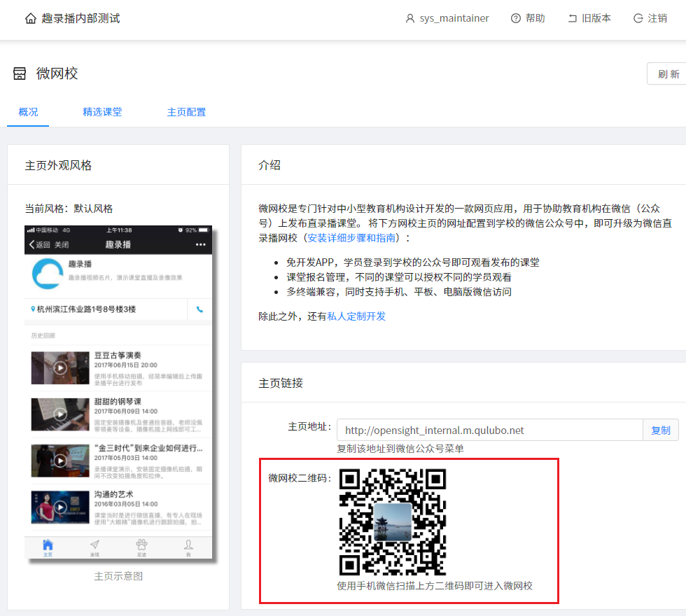This screenshot has width=686, height=616.
Task: Switch to 旧版本 old version
Action: pyautogui.click(x=589, y=18)
